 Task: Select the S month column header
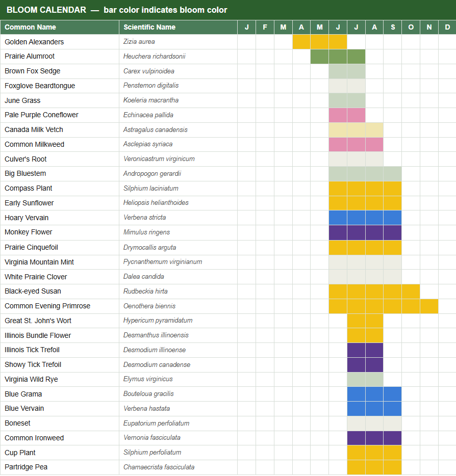tap(393, 28)
